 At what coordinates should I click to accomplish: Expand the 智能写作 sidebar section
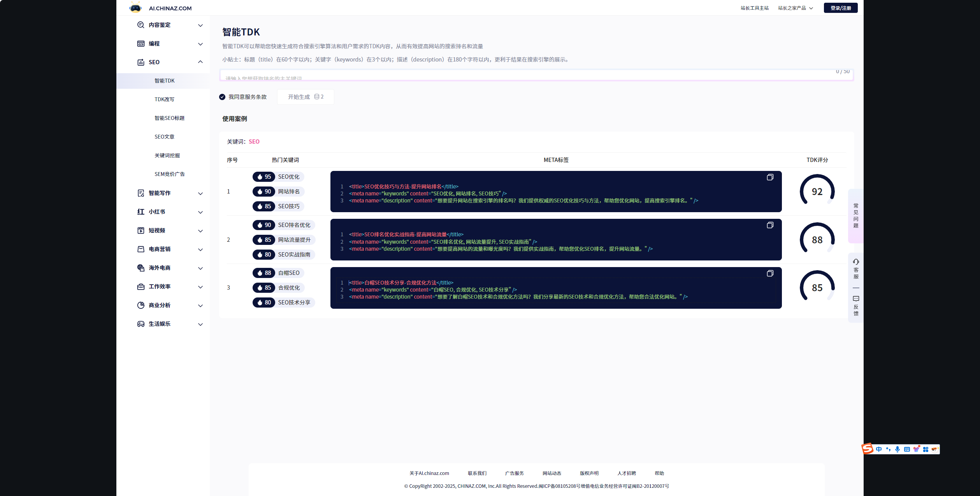pos(200,193)
